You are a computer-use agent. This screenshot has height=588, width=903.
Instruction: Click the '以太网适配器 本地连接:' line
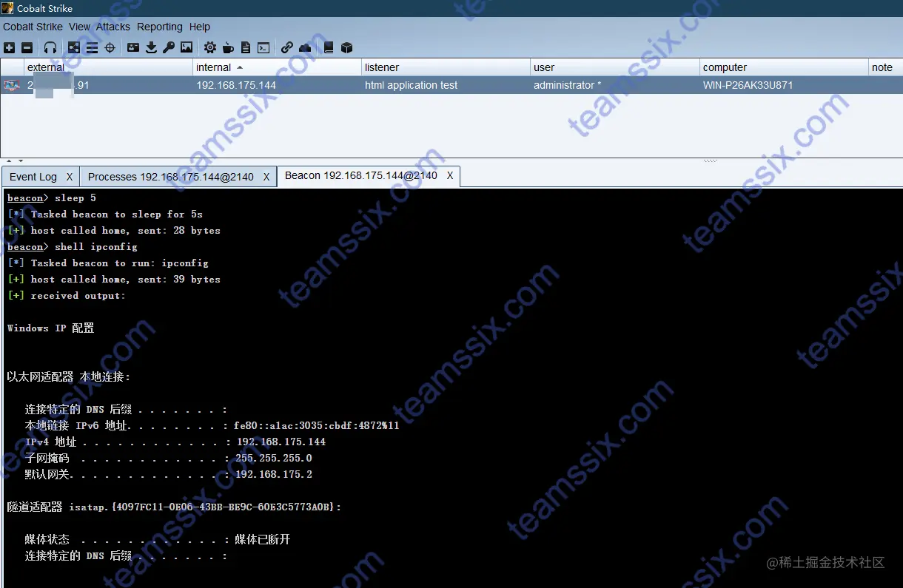[69, 376]
